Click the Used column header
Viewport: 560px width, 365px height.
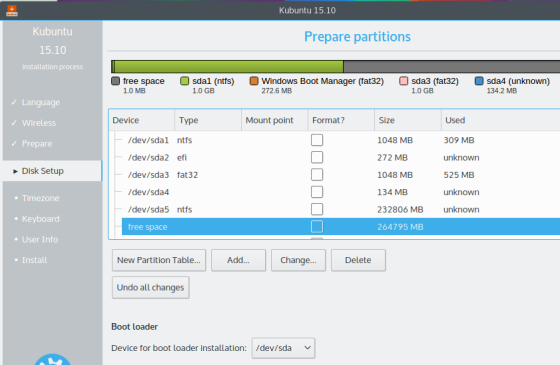500,120
